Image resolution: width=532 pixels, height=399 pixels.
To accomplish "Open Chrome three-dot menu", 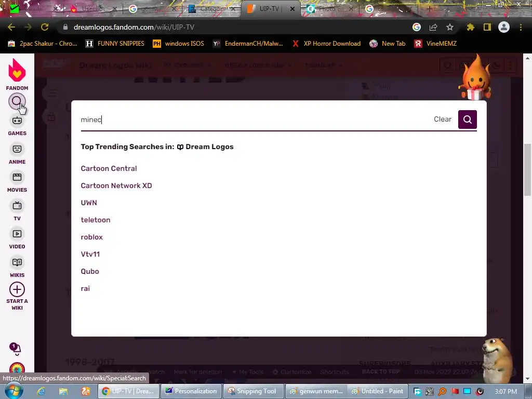I will click(521, 27).
